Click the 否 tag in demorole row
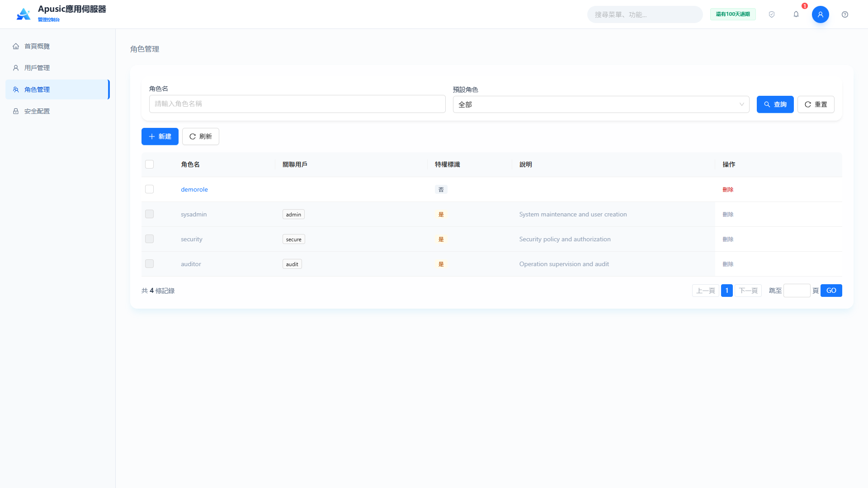Screen dimensions: 868x488 [x=441, y=189]
